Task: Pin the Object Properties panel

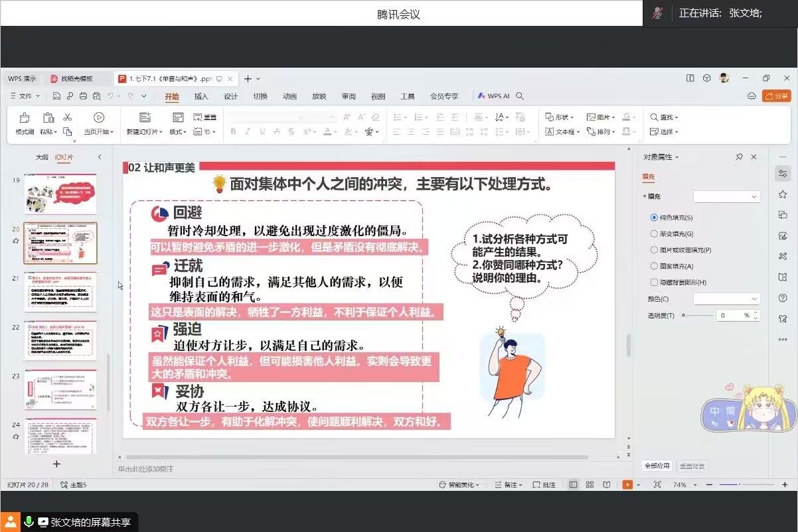Action: pos(739,157)
